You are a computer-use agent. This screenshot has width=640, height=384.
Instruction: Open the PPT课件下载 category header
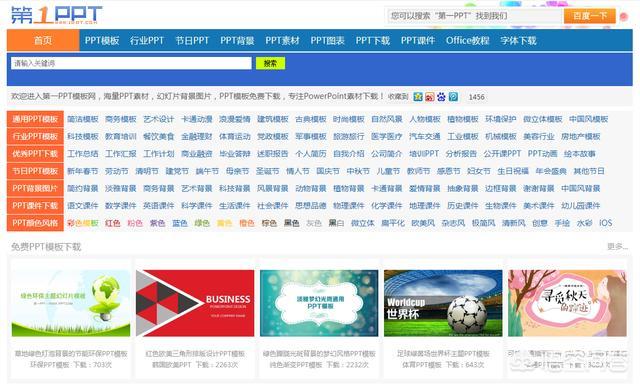tap(35, 206)
